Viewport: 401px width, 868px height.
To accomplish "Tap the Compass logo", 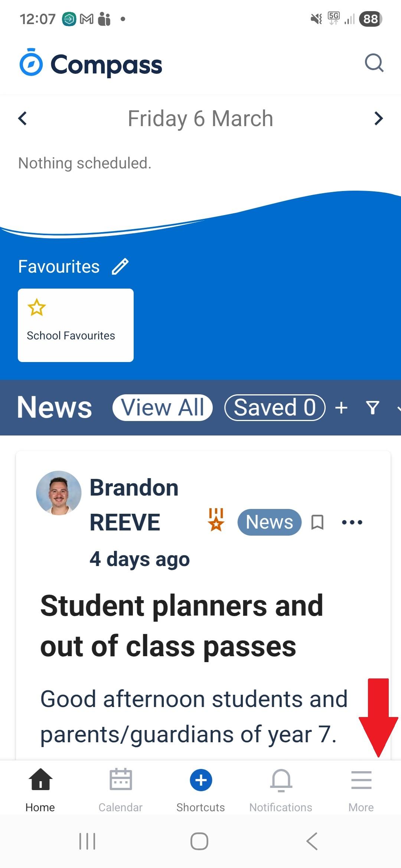I will 91,64.
